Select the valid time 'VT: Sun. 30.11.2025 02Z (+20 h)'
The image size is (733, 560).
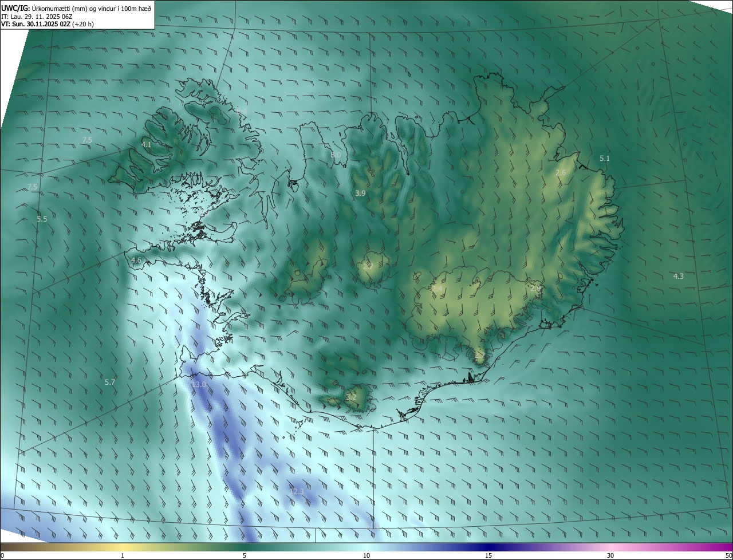pos(48,25)
